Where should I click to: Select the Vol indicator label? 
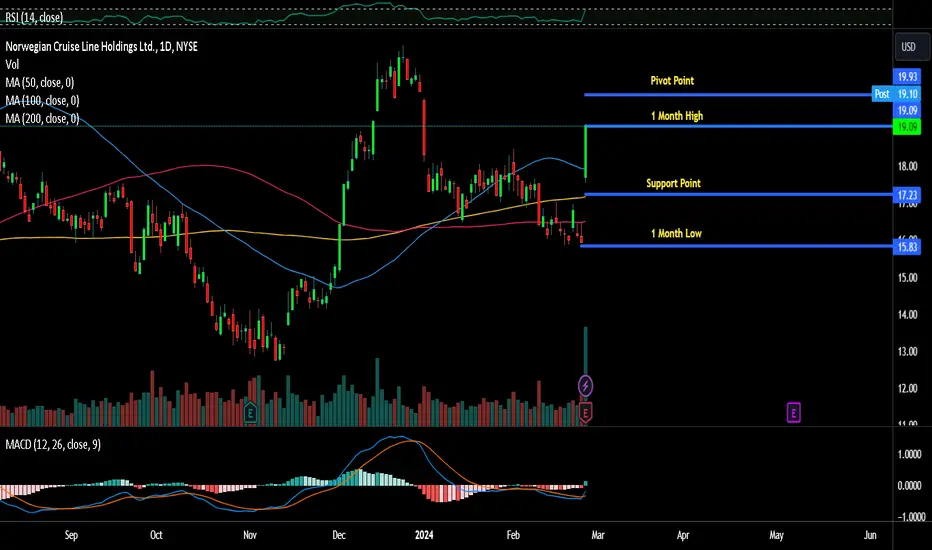pyautogui.click(x=12, y=64)
